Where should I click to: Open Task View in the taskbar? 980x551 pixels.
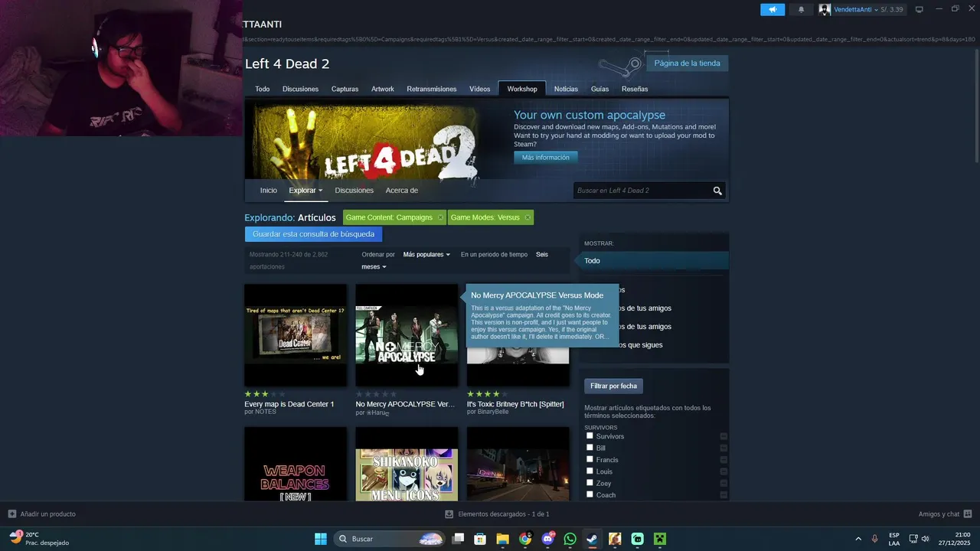pyautogui.click(x=458, y=539)
